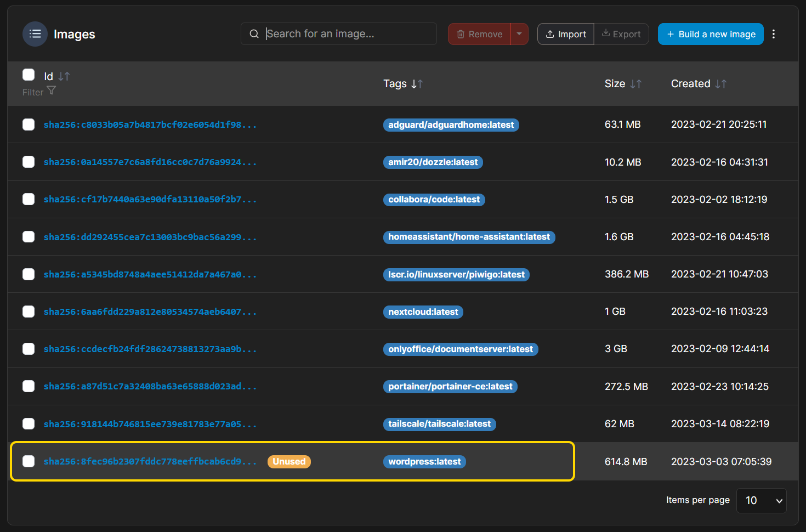Screen dimensions: 806x532
Task: Click the 2023-03-14 08:22:19 created date
Action: (720, 424)
